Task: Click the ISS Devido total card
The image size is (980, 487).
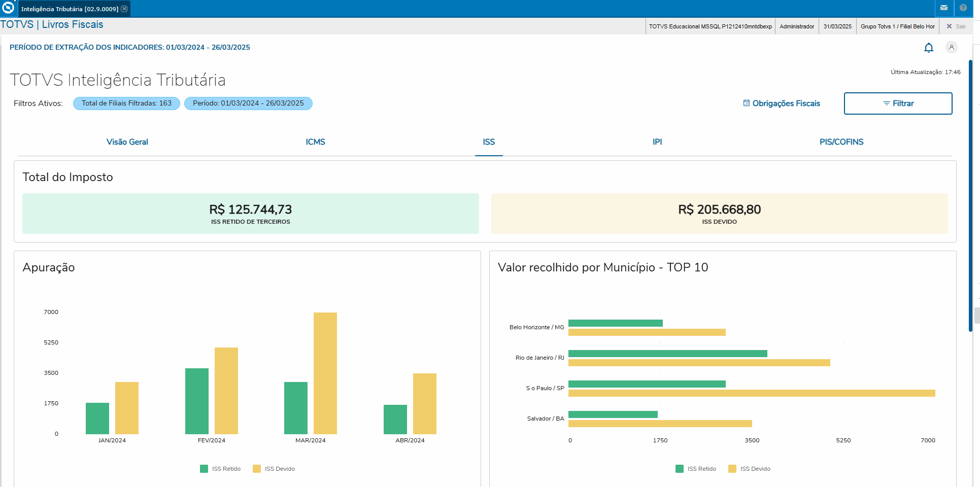Action: [719, 214]
